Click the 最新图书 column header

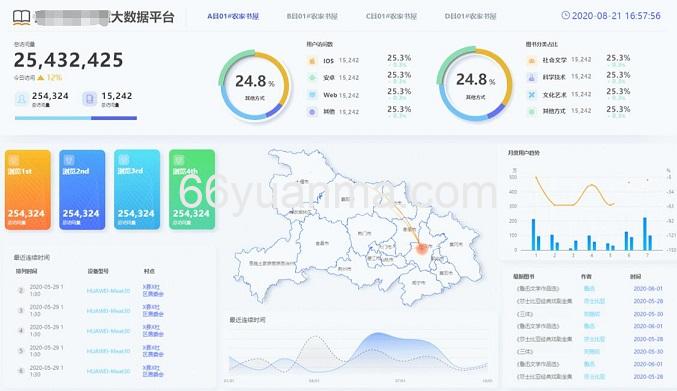point(524,277)
